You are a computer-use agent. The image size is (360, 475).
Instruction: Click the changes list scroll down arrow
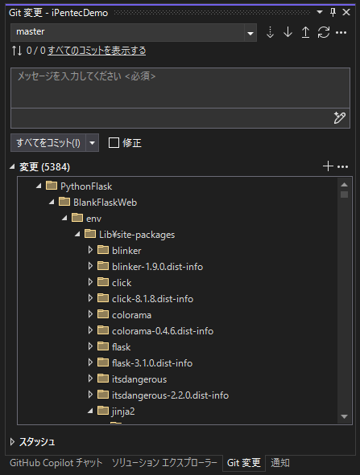(344, 416)
